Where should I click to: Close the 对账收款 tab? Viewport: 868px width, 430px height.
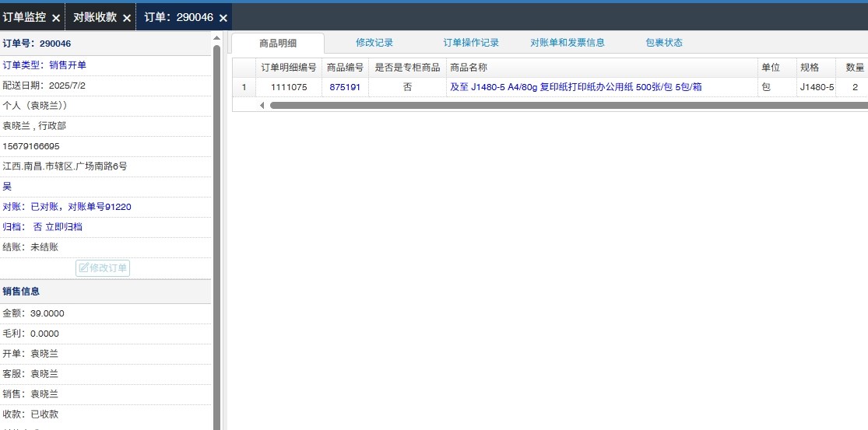click(127, 18)
